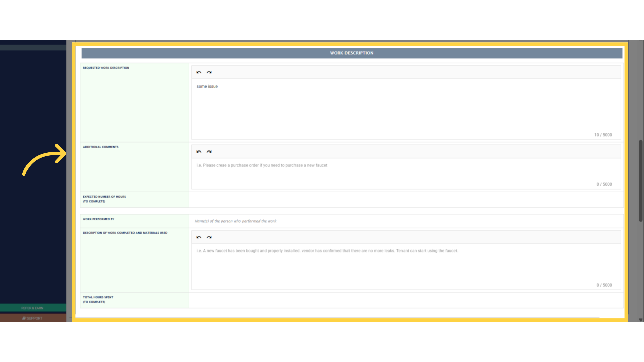644x362 pixels.
Task: Open the Refer & Earn panel
Action: pyautogui.click(x=32, y=308)
